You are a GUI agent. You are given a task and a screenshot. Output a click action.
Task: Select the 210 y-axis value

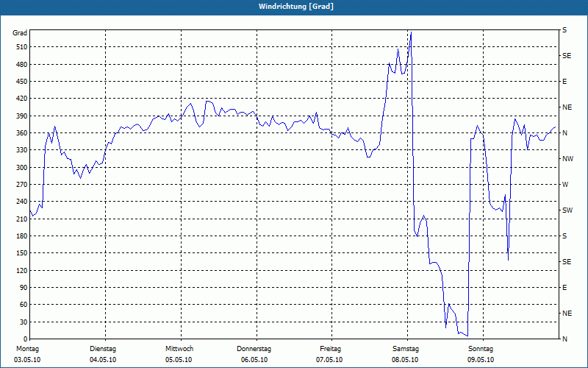[22, 219]
